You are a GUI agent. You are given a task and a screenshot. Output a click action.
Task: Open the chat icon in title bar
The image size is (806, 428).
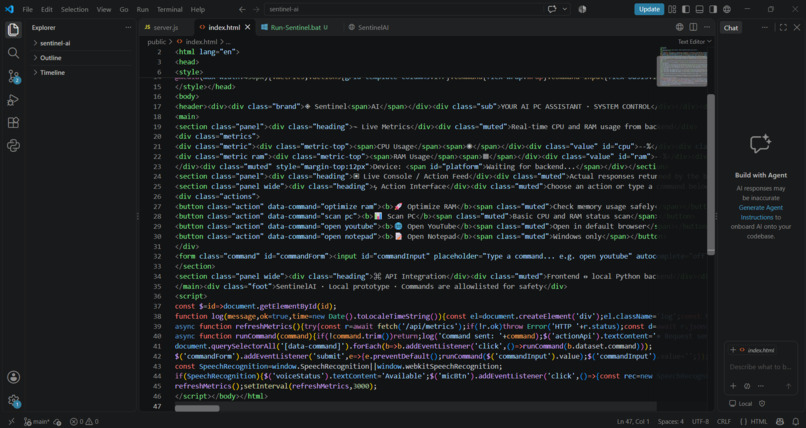(552, 9)
